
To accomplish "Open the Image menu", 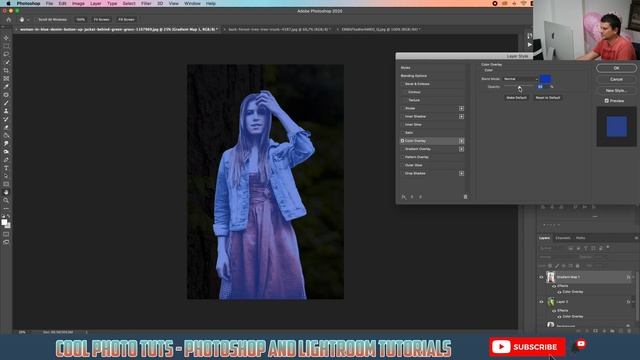I will (78, 3).
